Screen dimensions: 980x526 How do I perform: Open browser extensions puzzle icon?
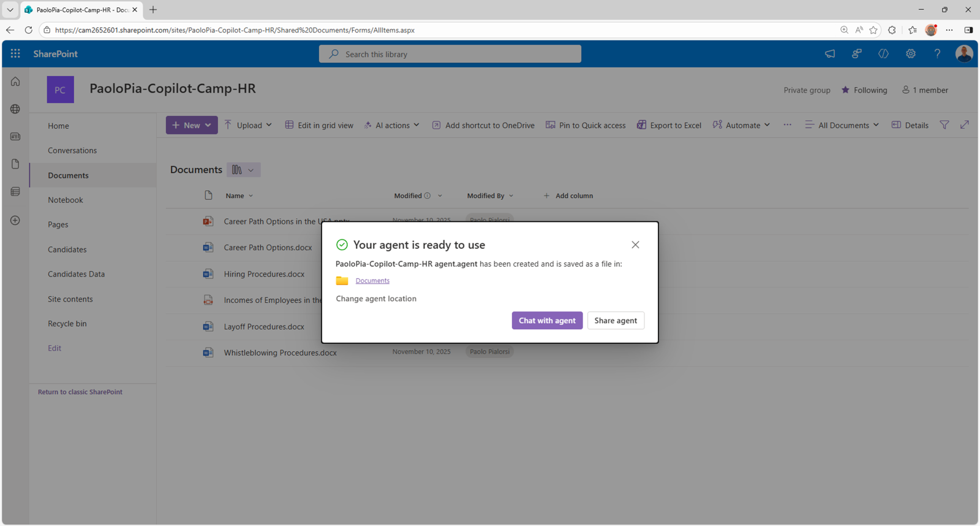pyautogui.click(x=892, y=30)
